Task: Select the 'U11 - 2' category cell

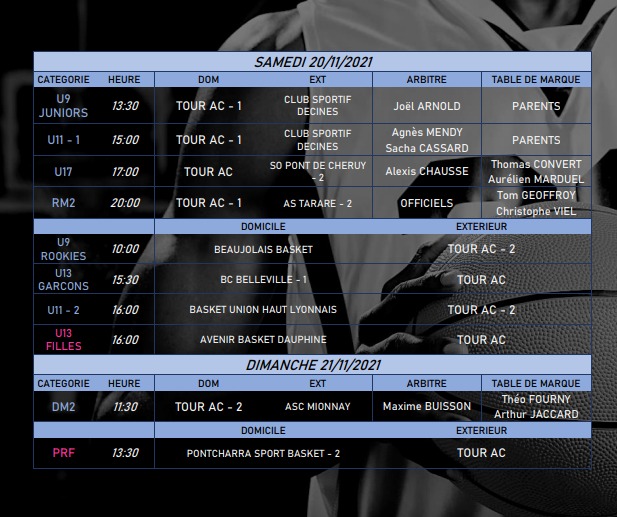Action: click(63, 310)
